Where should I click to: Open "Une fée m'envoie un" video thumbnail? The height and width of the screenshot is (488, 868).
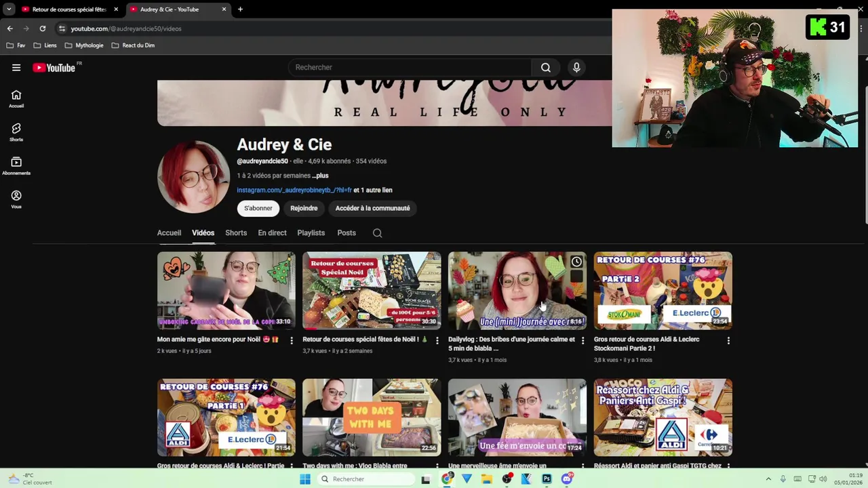517,418
